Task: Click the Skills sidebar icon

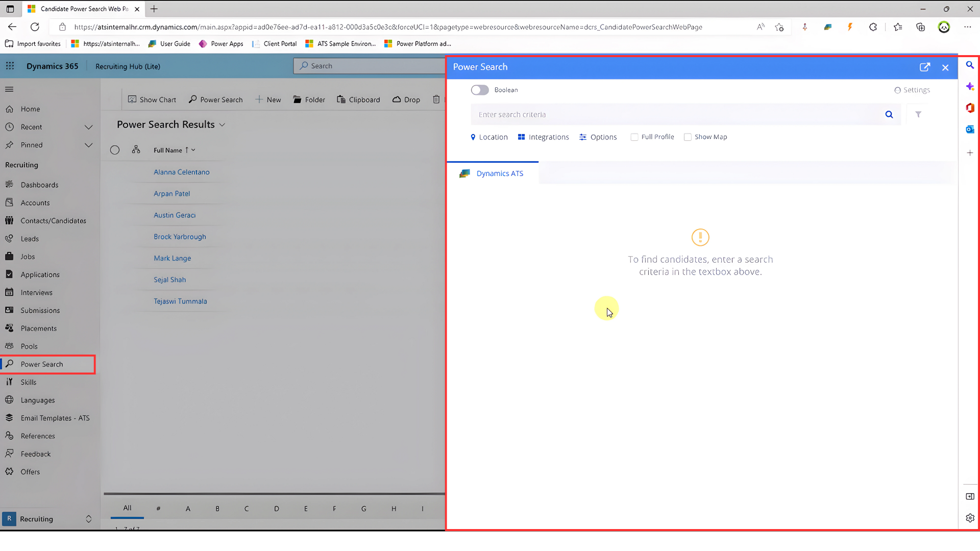Action: [x=9, y=382]
